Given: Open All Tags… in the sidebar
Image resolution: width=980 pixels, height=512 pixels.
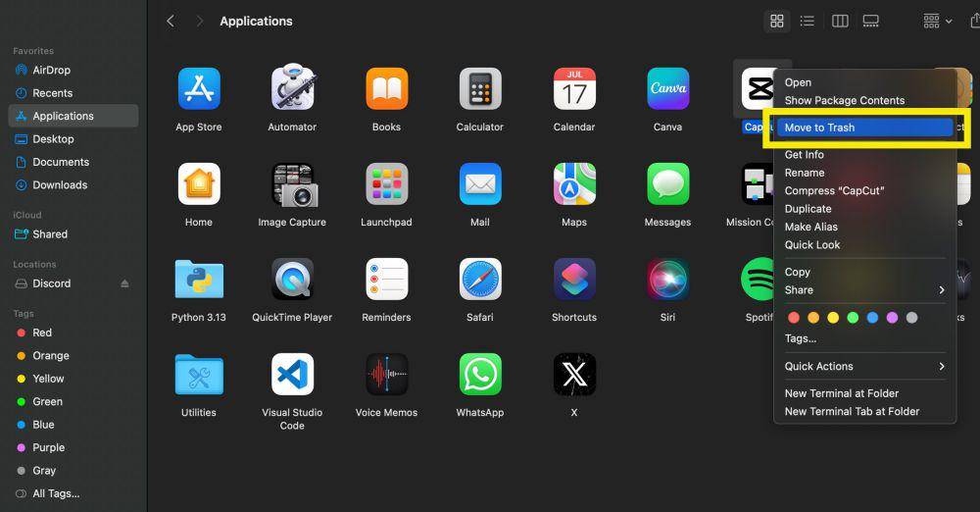Looking at the screenshot, I should [73, 493].
